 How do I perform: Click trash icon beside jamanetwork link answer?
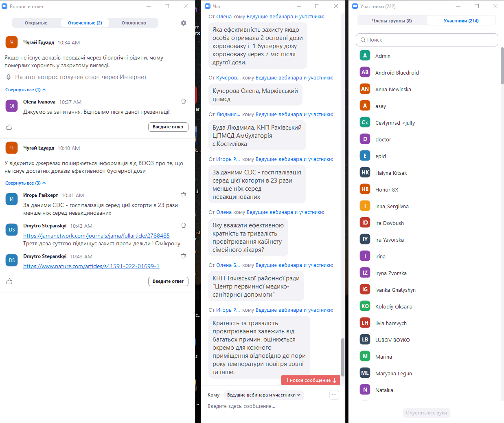[x=184, y=225]
